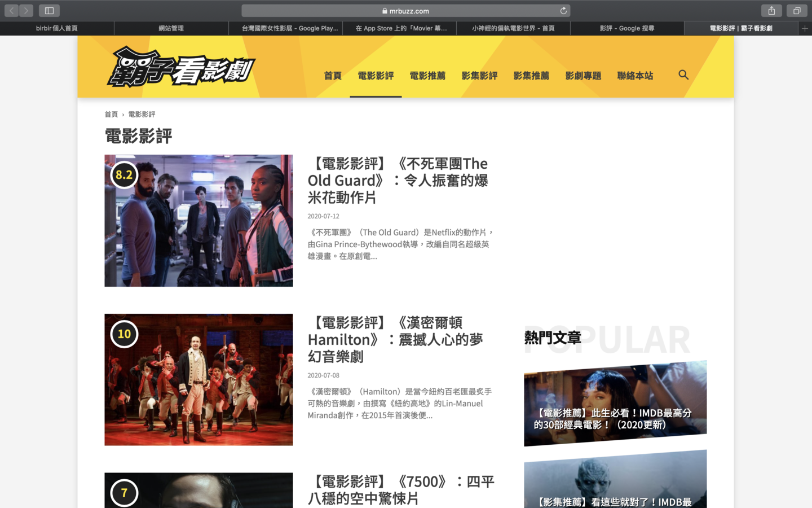The image size is (812, 508).
Task: Open the 7500 review thumbnail
Action: click(198, 491)
